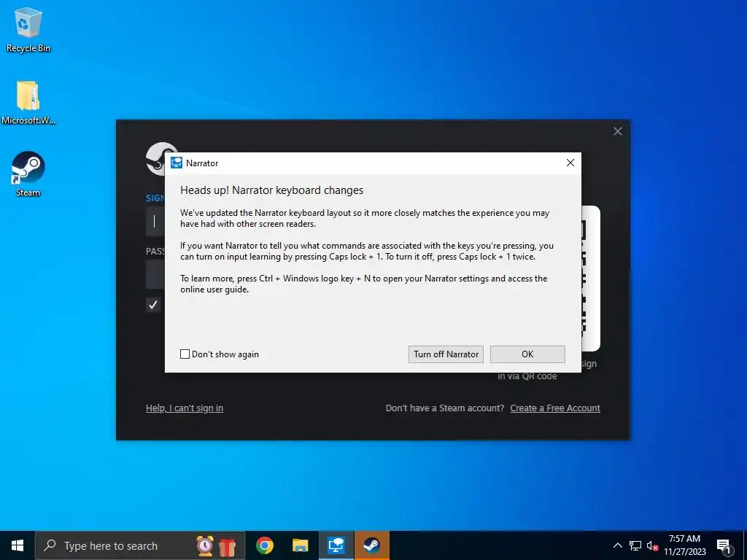Show hidden system tray icons

tap(617, 545)
